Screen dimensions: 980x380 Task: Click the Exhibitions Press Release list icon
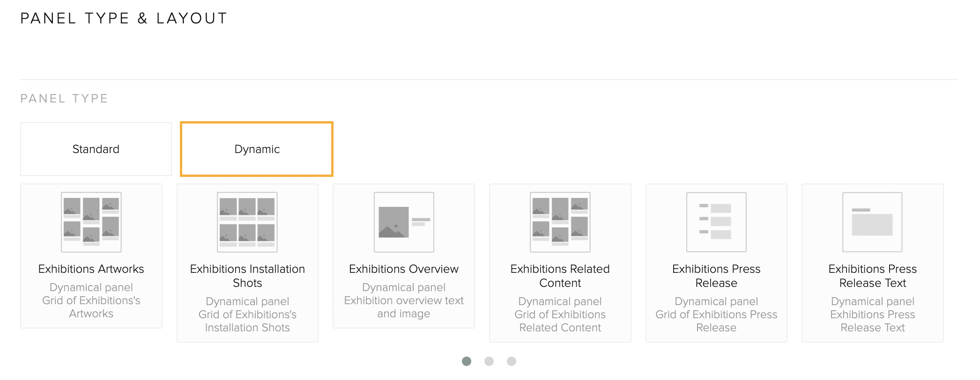coord(716,222)
